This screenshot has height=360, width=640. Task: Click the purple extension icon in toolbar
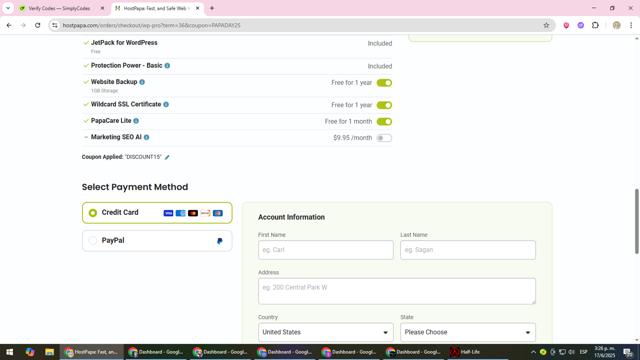point(581,25)
